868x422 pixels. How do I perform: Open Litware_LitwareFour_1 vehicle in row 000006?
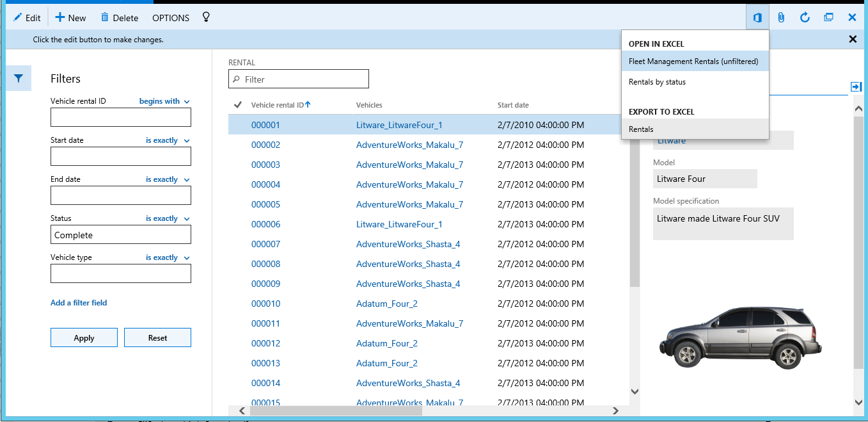[399, 224]
